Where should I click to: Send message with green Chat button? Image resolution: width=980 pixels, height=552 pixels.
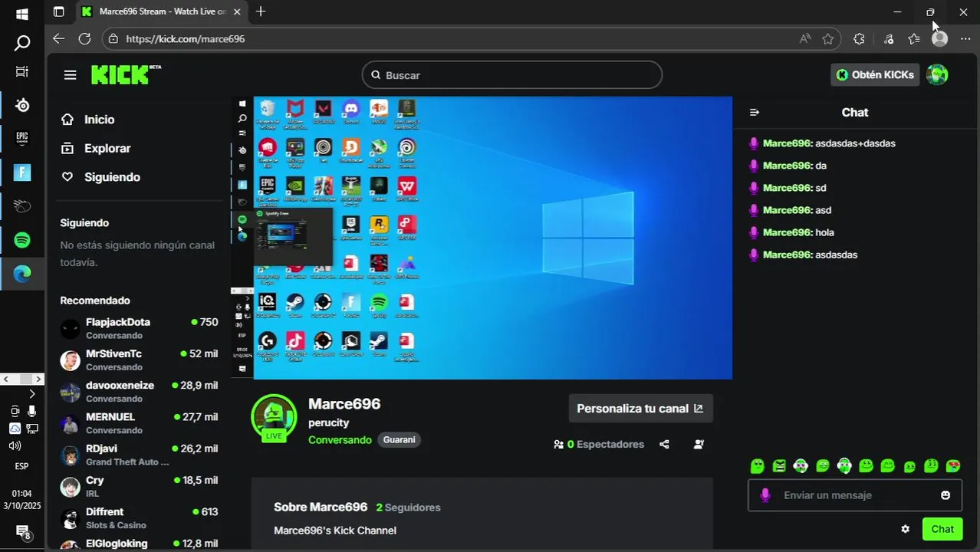coord(942,529)
